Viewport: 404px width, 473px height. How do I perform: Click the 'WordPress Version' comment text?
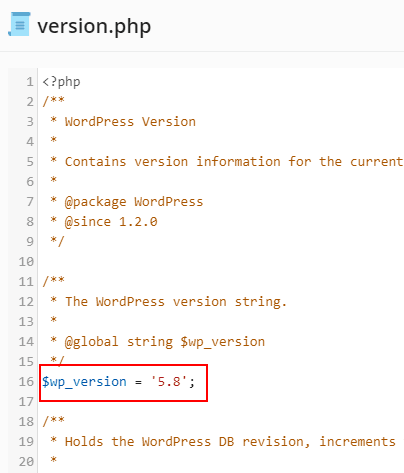[x=130, y=122]
